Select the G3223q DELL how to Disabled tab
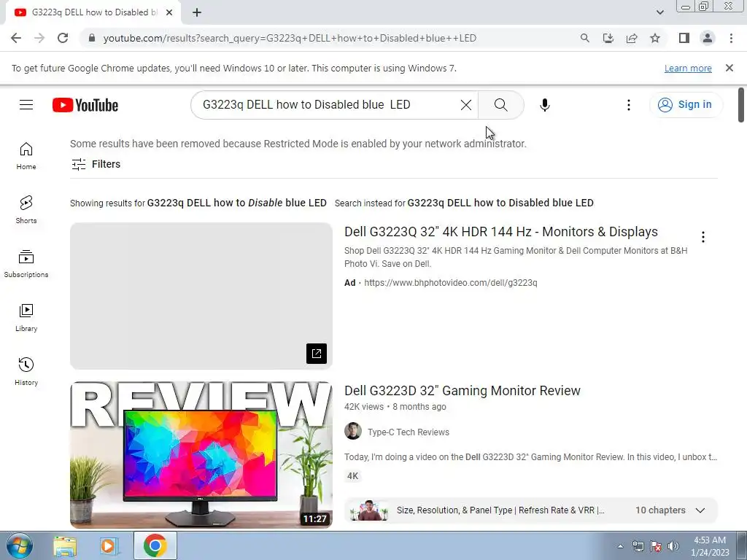The image size is (747, 560). click(93, 12)
